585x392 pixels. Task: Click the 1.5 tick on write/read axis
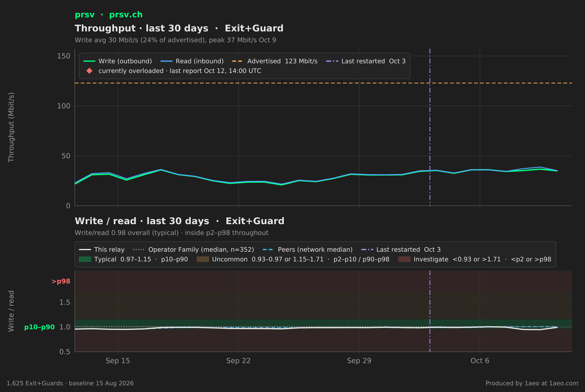coord(65,302)
